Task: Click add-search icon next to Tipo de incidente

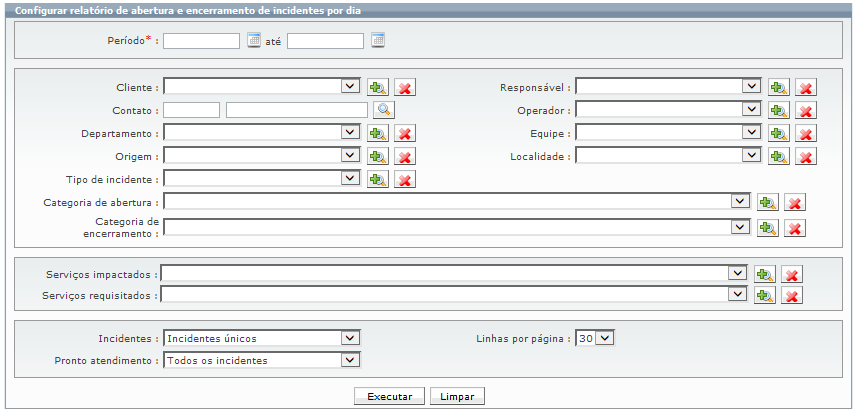Action: click(x=378, y=179)
